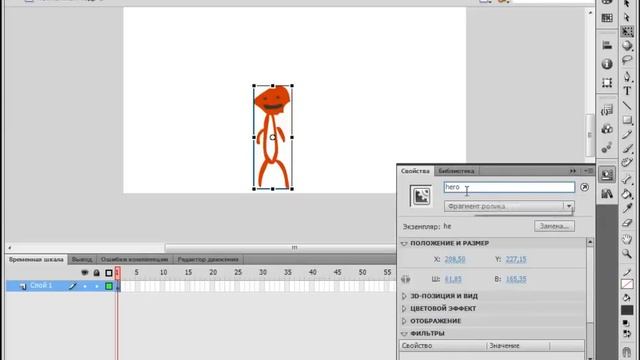
Task: Click Y position value 227,15
Action: [x=516, y=259]
